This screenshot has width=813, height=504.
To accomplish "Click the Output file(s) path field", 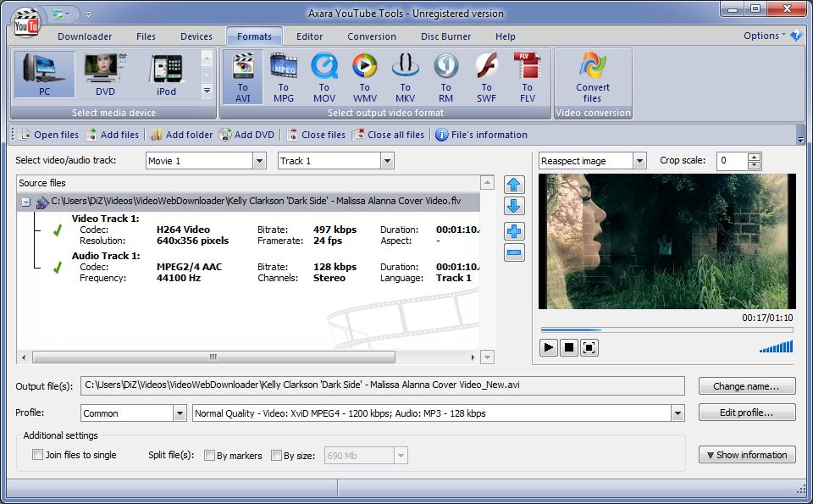I will point(382,385).
